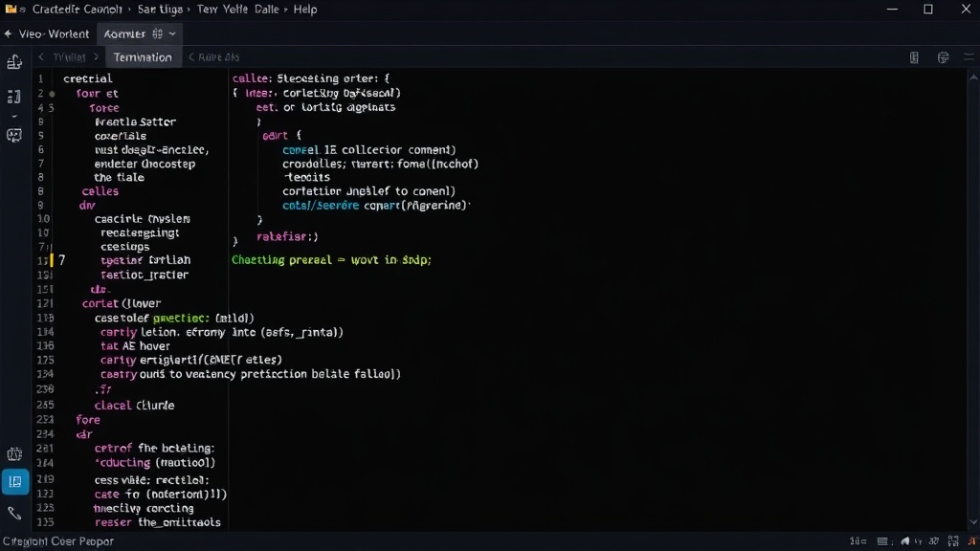Click the split editor icon in top right
Screen dimensions: 980x551
click(x=914, y=57)
